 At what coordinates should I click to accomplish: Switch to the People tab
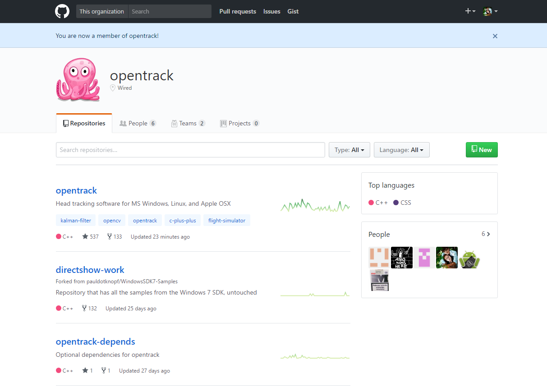pyautogui.click(x=138, y=123)
